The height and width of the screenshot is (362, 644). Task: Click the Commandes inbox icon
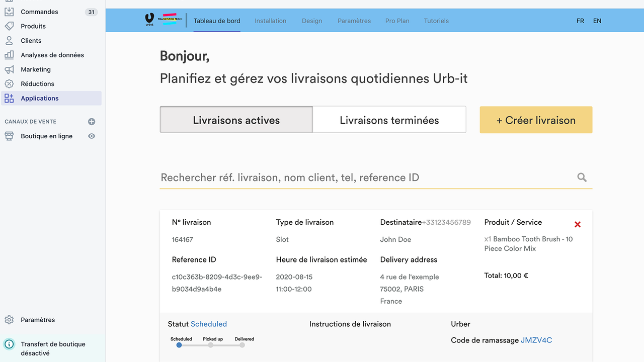pyautogui.click(x=9, y=12)
